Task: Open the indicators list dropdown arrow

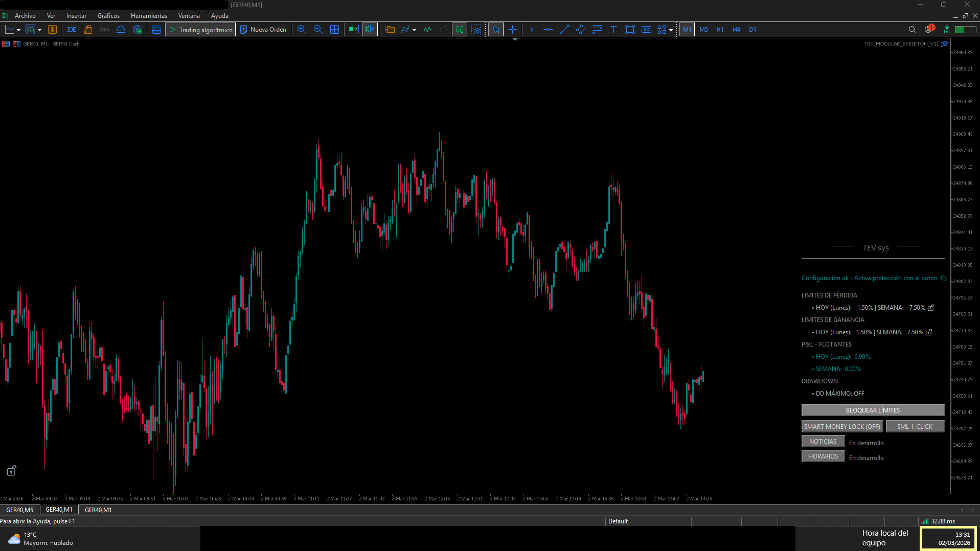Action: (414, 30)
